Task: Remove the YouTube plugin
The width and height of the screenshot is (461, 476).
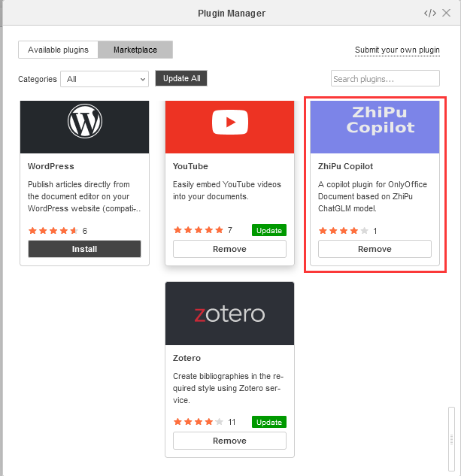Action: click(x=229, y=249)
